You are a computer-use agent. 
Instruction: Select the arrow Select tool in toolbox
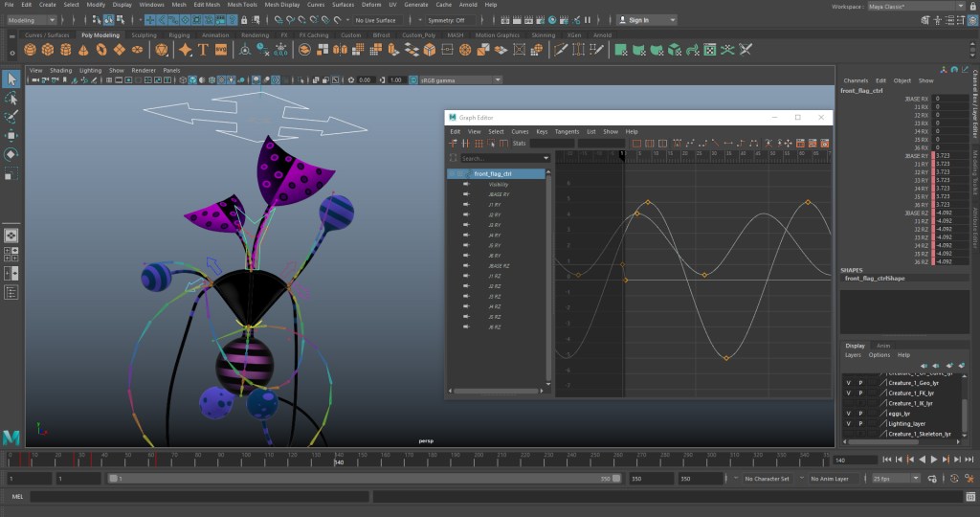[11, 79]
